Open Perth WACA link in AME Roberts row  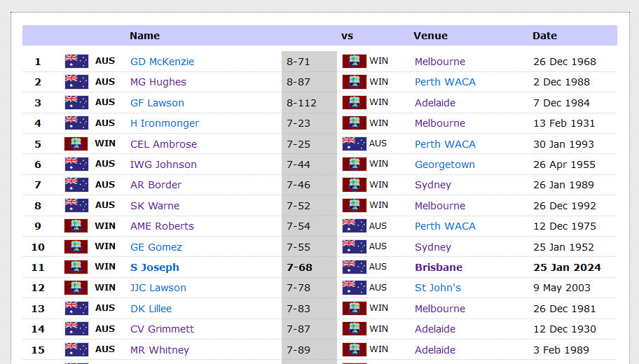[445, 226]
